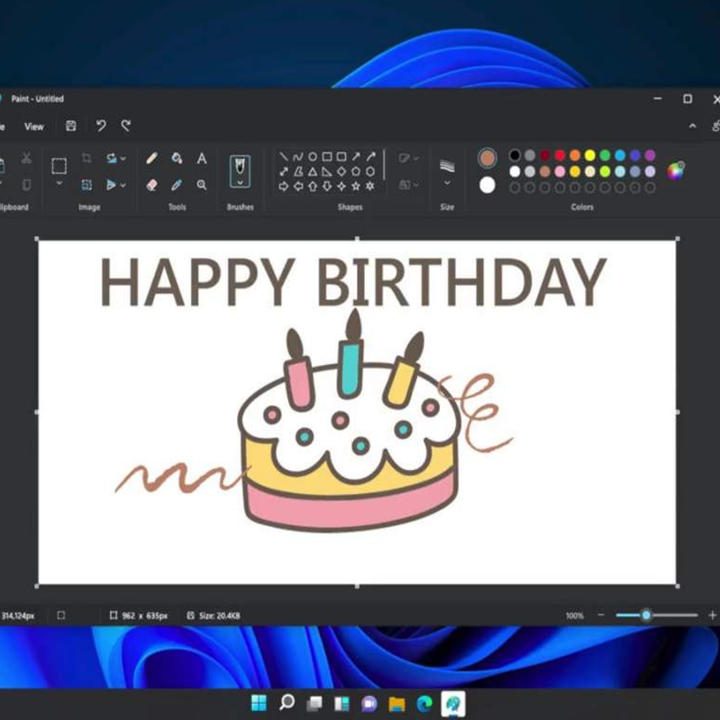
Task: Choose the Triangle shape
Action: coord(313,171)
